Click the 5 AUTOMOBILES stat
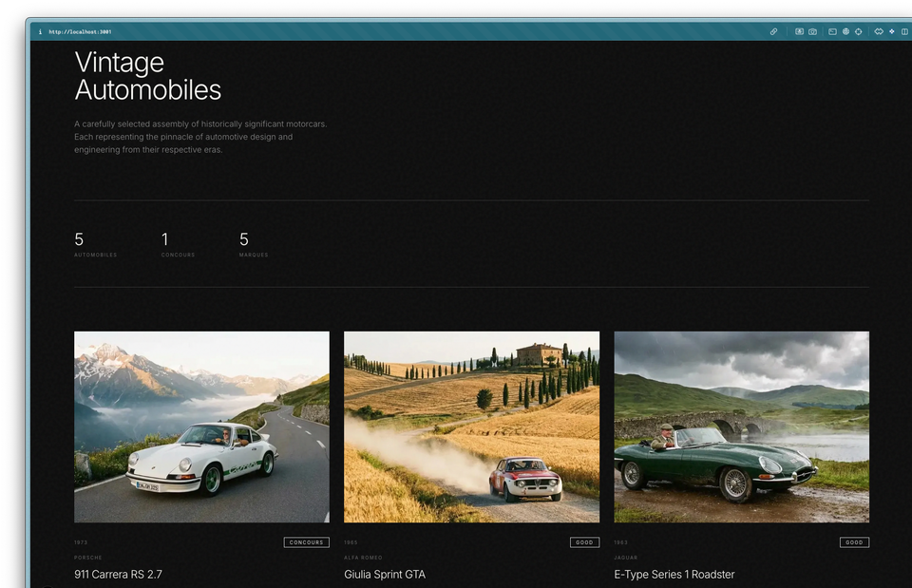The height and width of the screenshot is (588, 912). tap(95, 245)
